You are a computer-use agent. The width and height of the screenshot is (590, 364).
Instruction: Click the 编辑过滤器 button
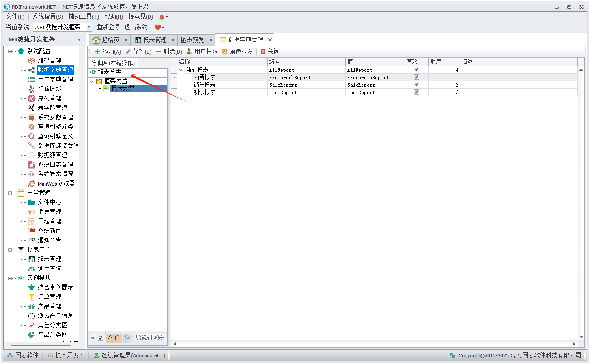coord(150,338)
